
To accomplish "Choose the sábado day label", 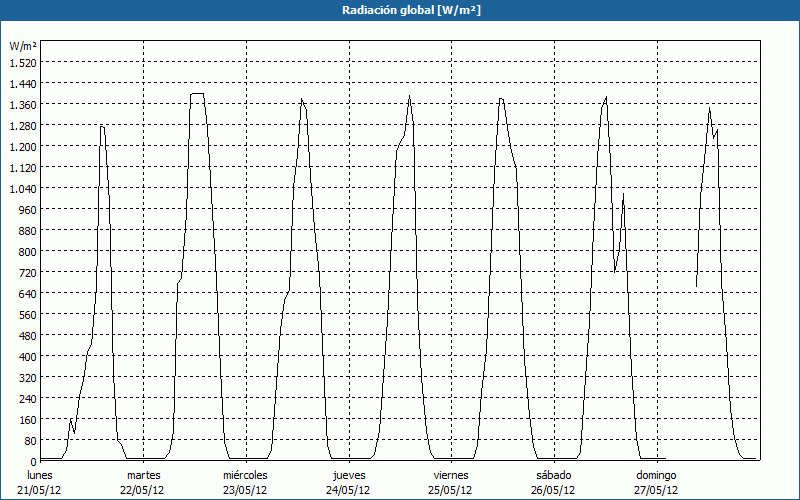I will 553,475.
